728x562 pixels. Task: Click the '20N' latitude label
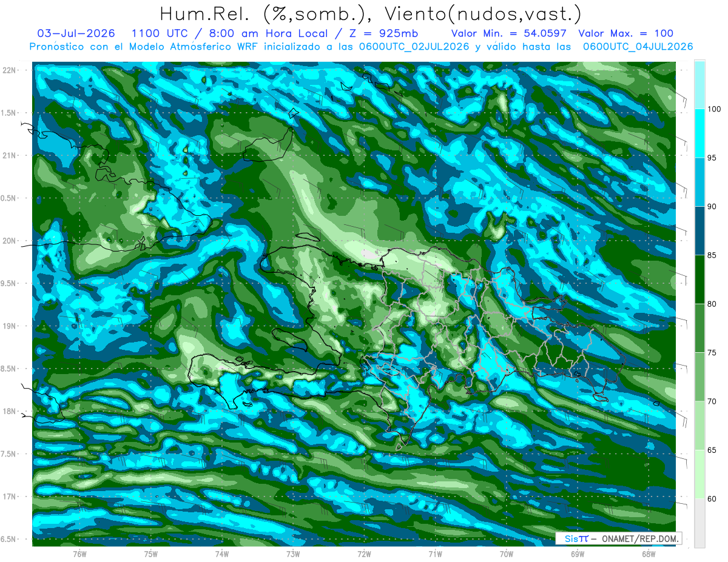coord(8,241)
